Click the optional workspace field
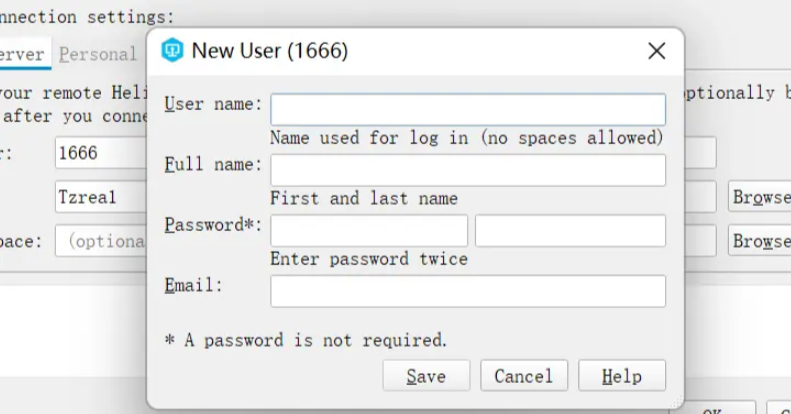This screenshot has width=791, height=414. point(100,241)
